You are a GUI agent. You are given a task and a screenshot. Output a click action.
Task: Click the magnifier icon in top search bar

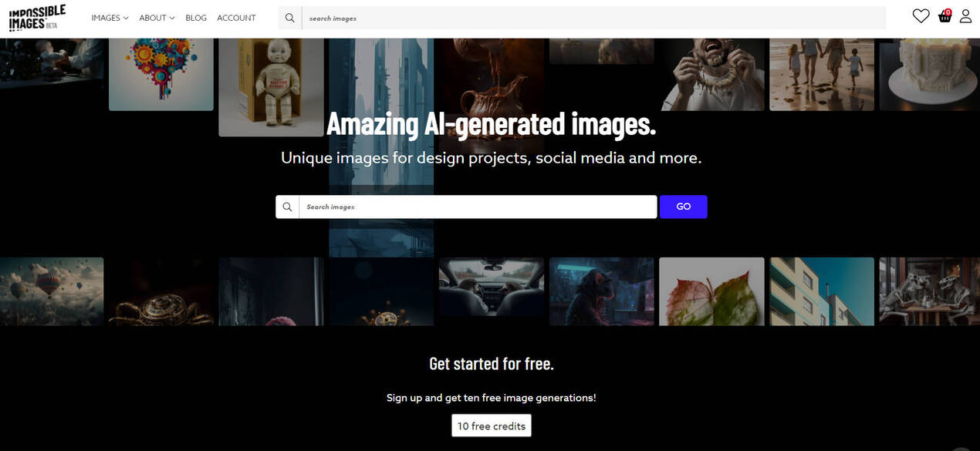click(x=290, y=18)
